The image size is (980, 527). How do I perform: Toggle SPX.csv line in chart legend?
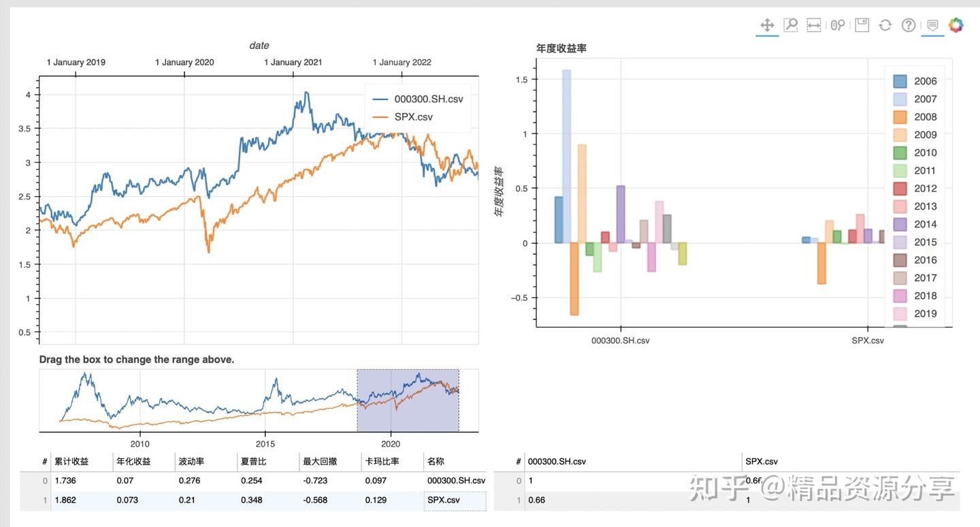point(403,117)
